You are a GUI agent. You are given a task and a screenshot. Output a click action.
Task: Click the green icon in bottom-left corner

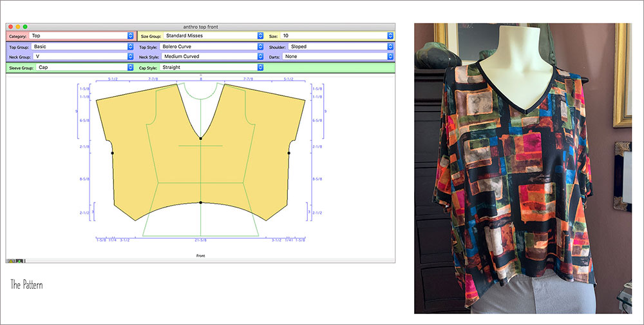[x=19, y=261]
